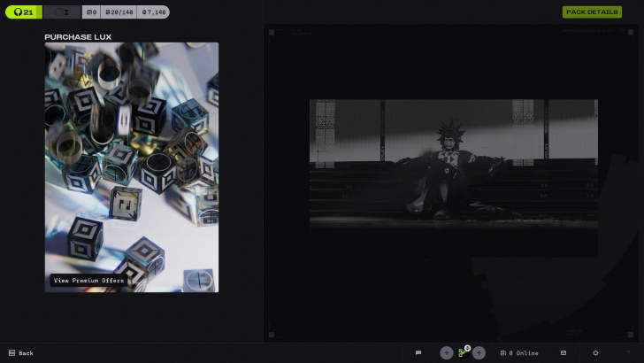Open the settings gear icon

[x=595, y=352]
